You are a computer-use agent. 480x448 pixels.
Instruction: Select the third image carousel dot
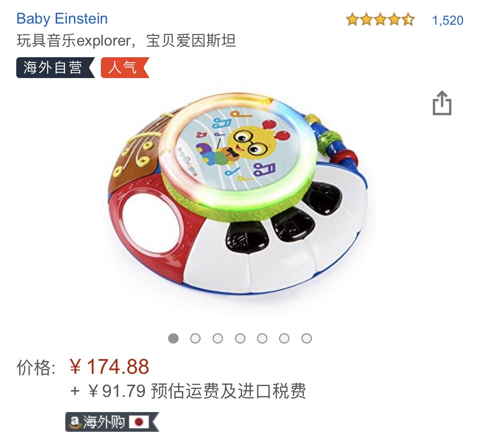[x=218, y=339]
